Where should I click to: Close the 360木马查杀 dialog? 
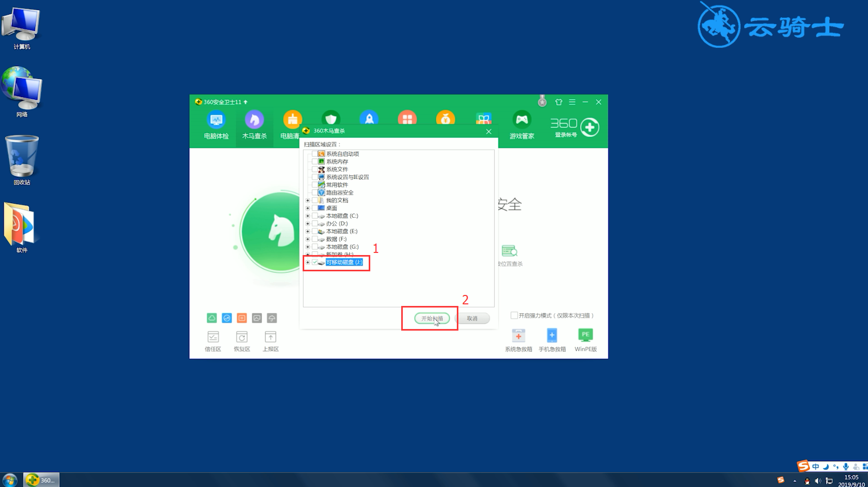point(489,131)
